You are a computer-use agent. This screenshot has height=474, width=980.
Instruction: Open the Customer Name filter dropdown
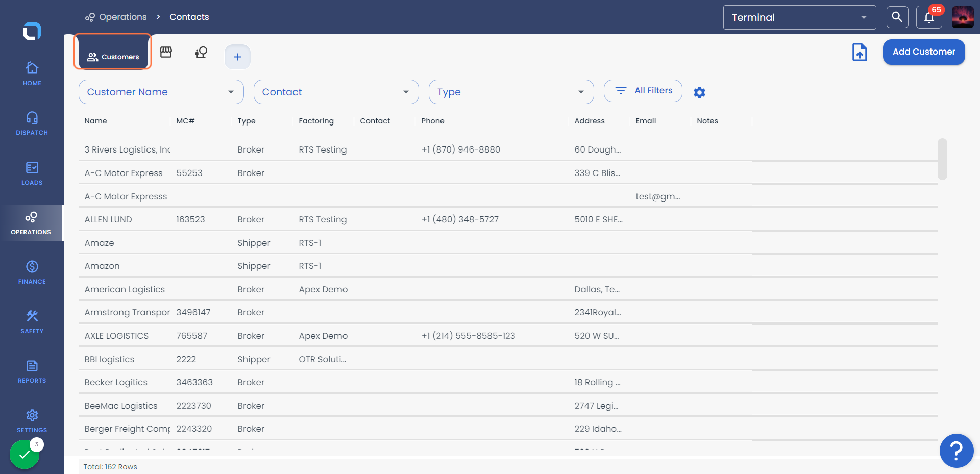(161, 92)
